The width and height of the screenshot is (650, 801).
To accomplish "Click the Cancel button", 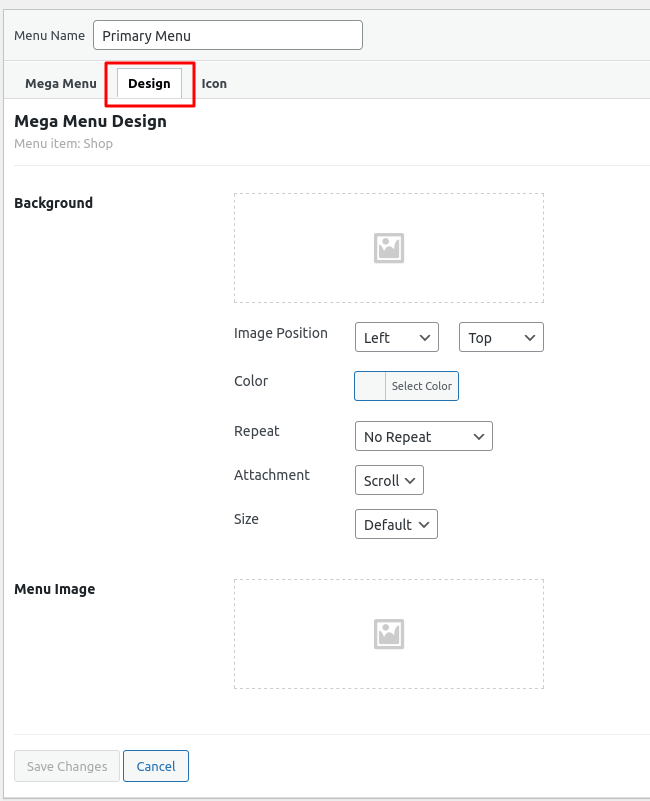I will [x=156, y=766].
